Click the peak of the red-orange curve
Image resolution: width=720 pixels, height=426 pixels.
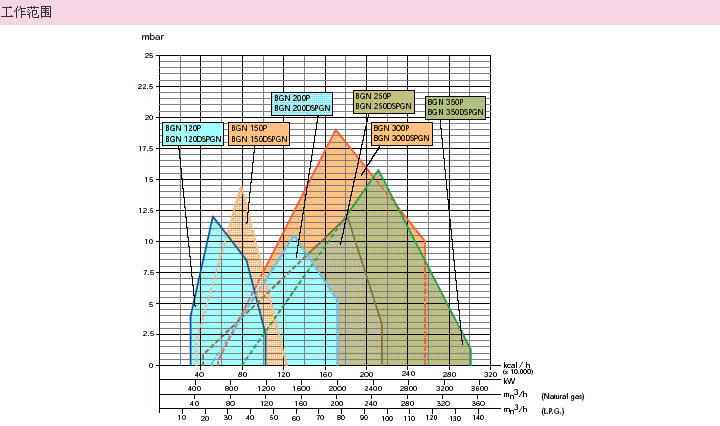(336, 130)
